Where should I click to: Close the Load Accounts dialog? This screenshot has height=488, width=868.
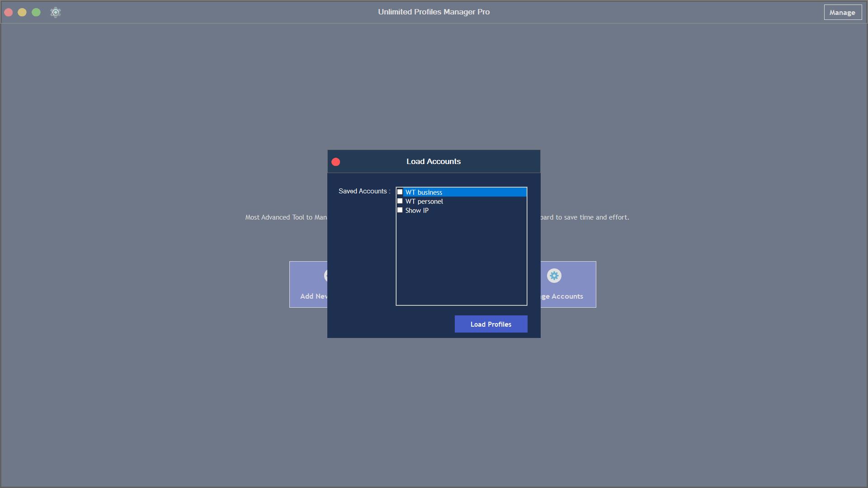(x=335, y=162)
